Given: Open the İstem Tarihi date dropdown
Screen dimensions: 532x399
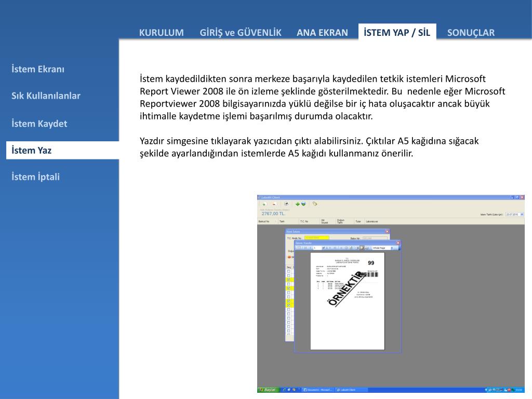Looking at the screenshot, I should (x=522, y=215).
